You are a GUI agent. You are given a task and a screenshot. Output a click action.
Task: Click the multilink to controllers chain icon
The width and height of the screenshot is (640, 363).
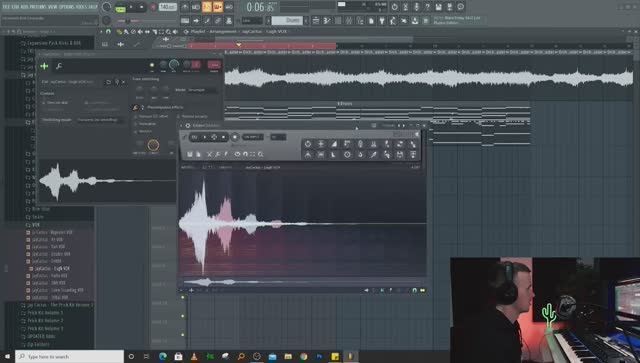(218, 20)
